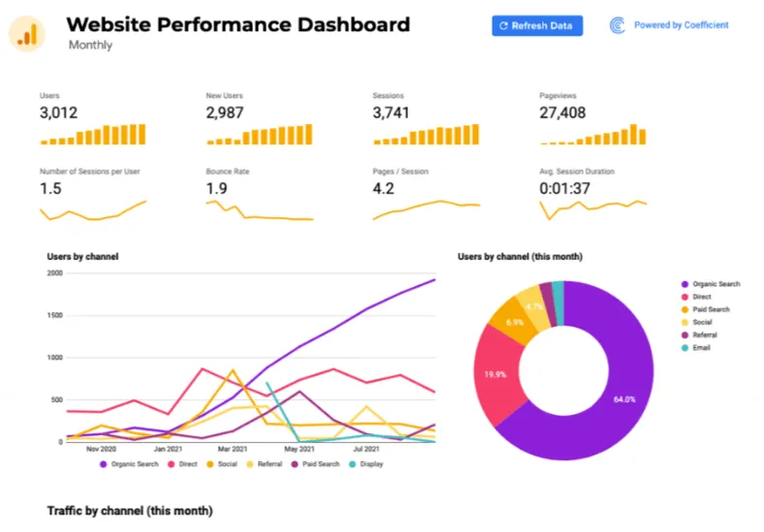The height and width of the screenshot is (532, 764).
Task: Select Referral dot in donut chart legend
Action: 684,335
